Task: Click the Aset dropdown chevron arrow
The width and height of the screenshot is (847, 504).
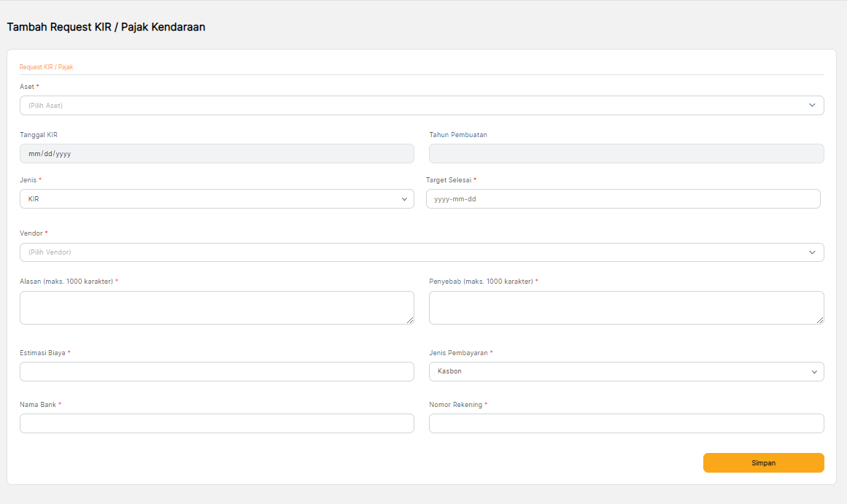Action: (812, 106)
